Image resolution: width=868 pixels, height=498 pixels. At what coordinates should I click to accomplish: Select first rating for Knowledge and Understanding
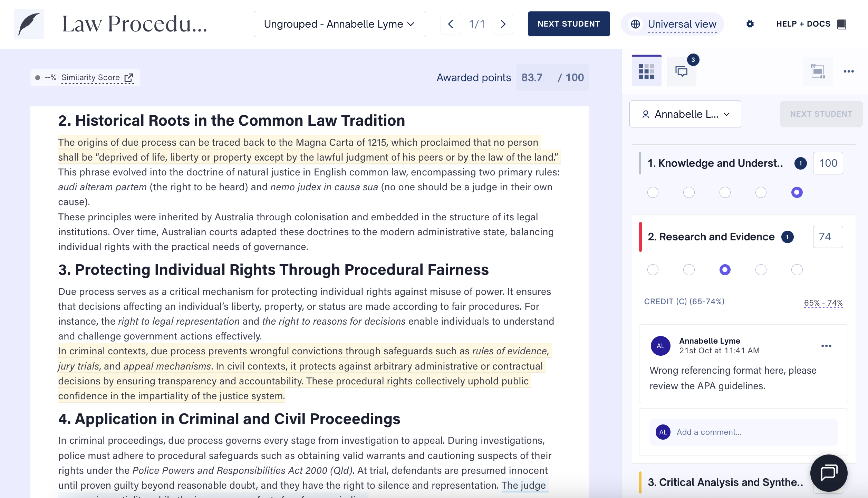coord(653,192)
